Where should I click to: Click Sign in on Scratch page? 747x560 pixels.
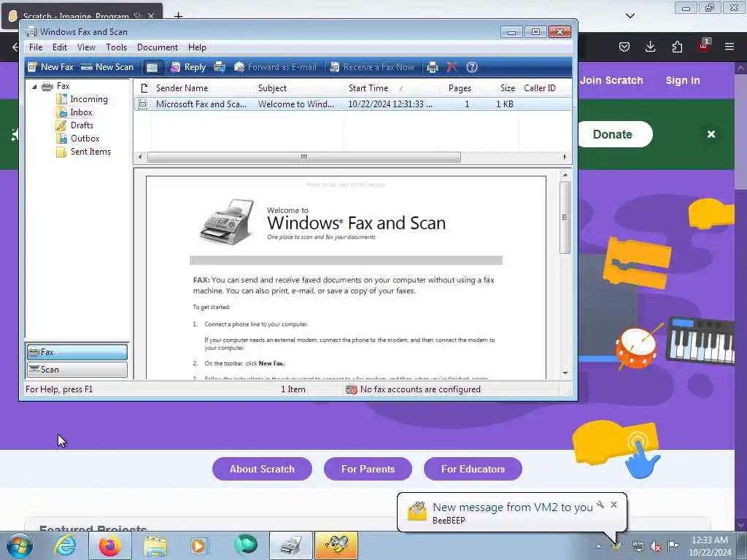[683, 80]
